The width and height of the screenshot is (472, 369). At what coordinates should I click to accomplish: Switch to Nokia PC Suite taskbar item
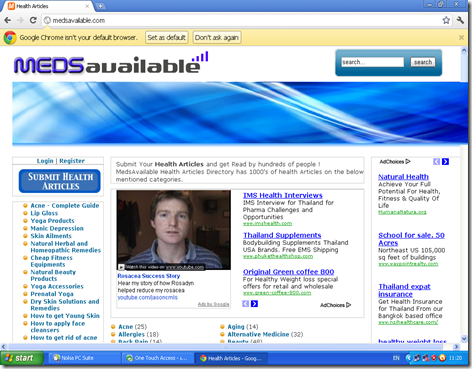(84, 358)
